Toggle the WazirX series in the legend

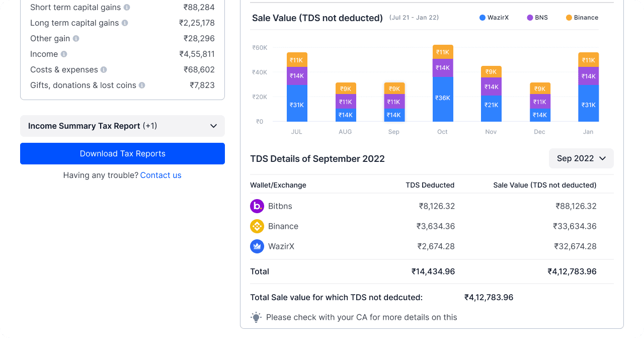(494, 17)
